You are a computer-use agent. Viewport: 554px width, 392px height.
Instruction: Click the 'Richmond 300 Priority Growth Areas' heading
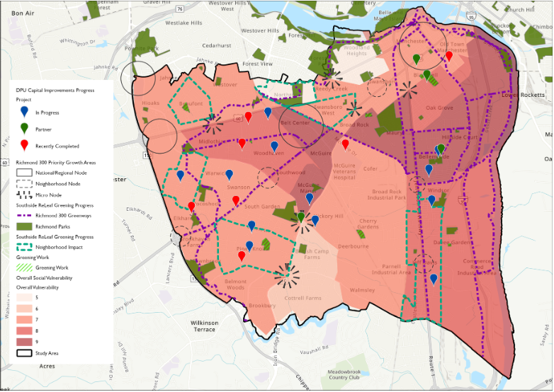point(56,163)
